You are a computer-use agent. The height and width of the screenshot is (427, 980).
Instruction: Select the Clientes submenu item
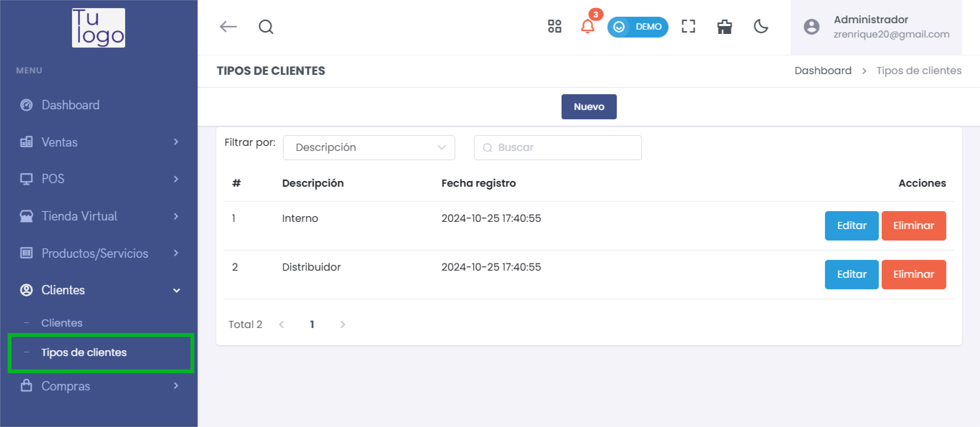[62, 323]
